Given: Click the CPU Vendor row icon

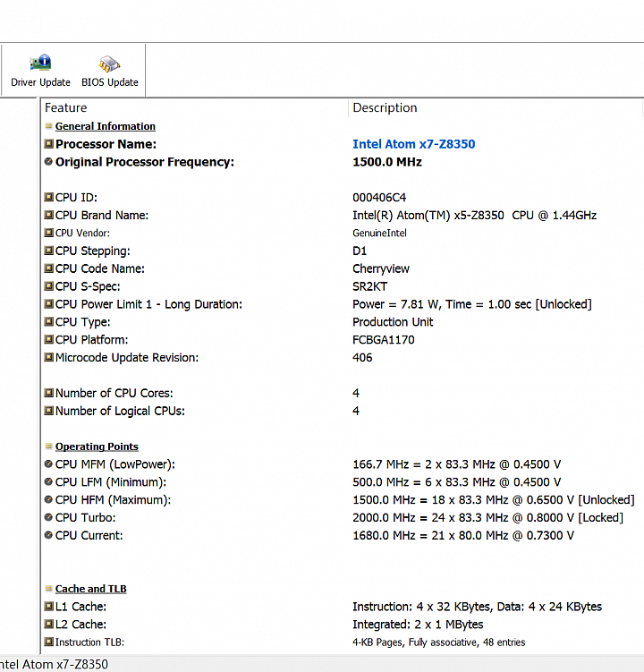Looking at the screenshot, I should (49, 233).
